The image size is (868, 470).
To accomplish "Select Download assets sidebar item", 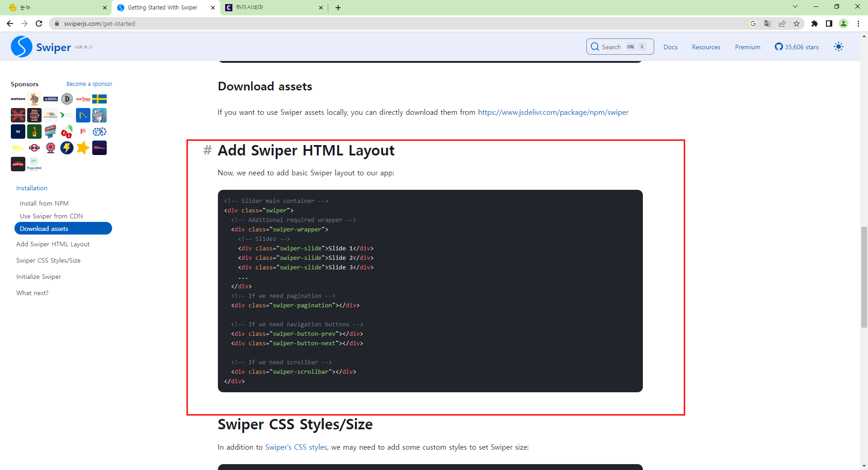I will [x=63, y=228].
